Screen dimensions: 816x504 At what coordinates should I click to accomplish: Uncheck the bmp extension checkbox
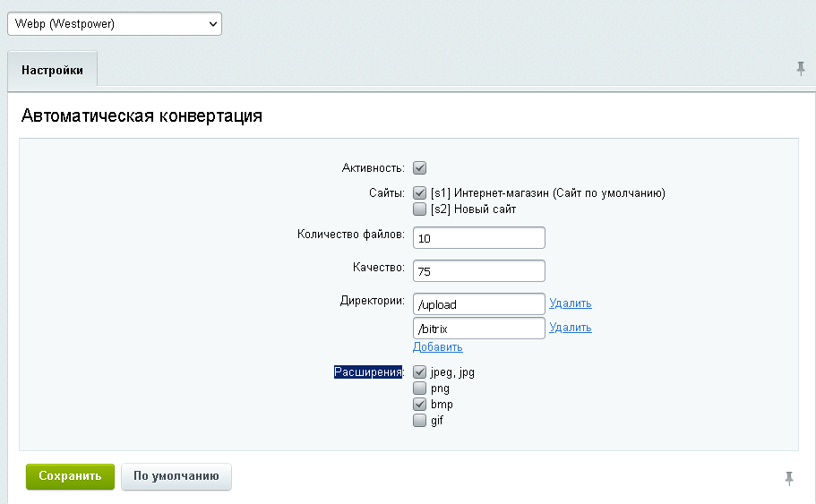click(419, 405)
